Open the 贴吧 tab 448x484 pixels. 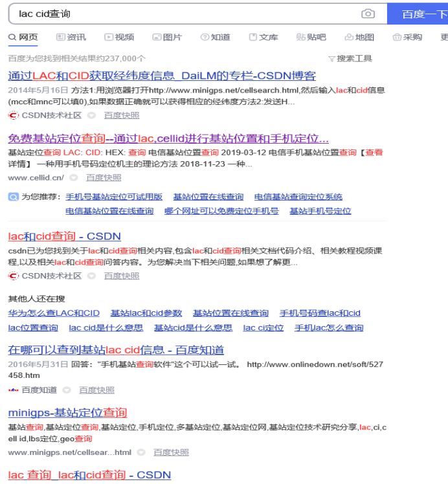coord(311,38)
